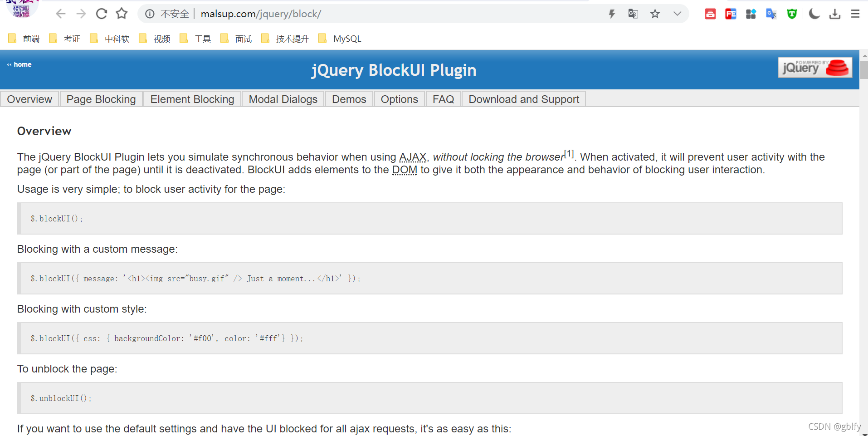Click the jQuery BlockUI Plugin title
Screen dimensions: 868x436
394,70
